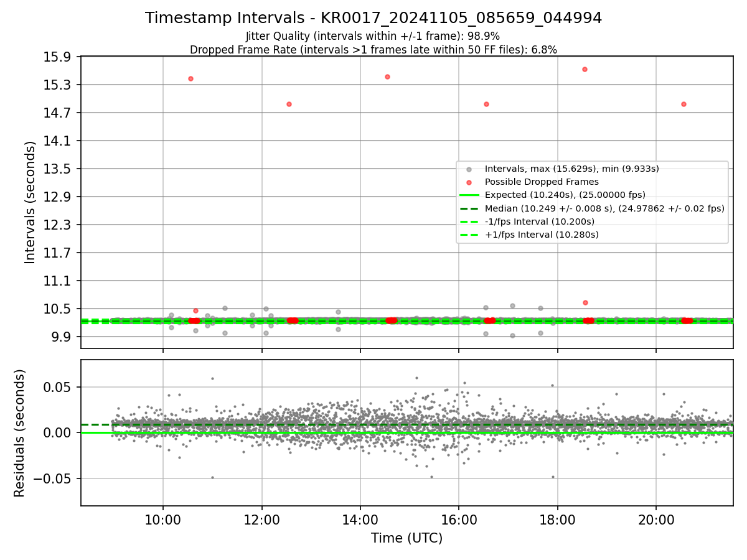Screen dimensions: 747x560
Task: Click the red marker icon in the legend
Action: (469, 182)
